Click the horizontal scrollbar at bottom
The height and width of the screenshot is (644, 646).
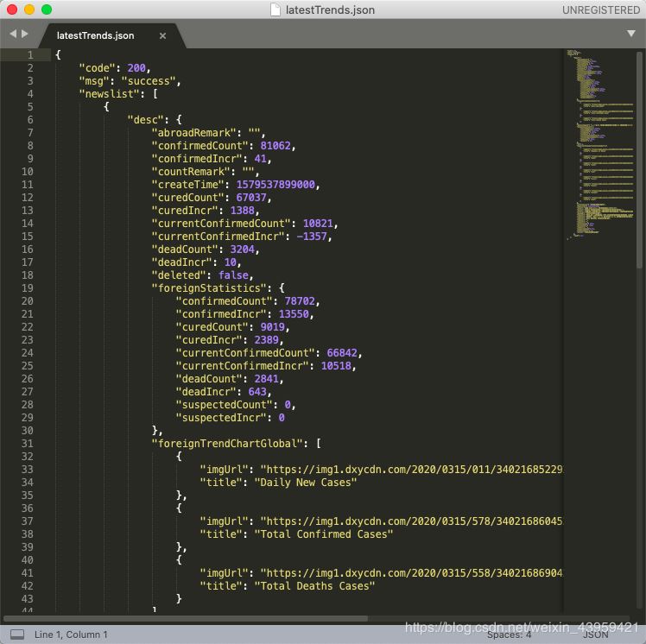[x=186, y=618]
